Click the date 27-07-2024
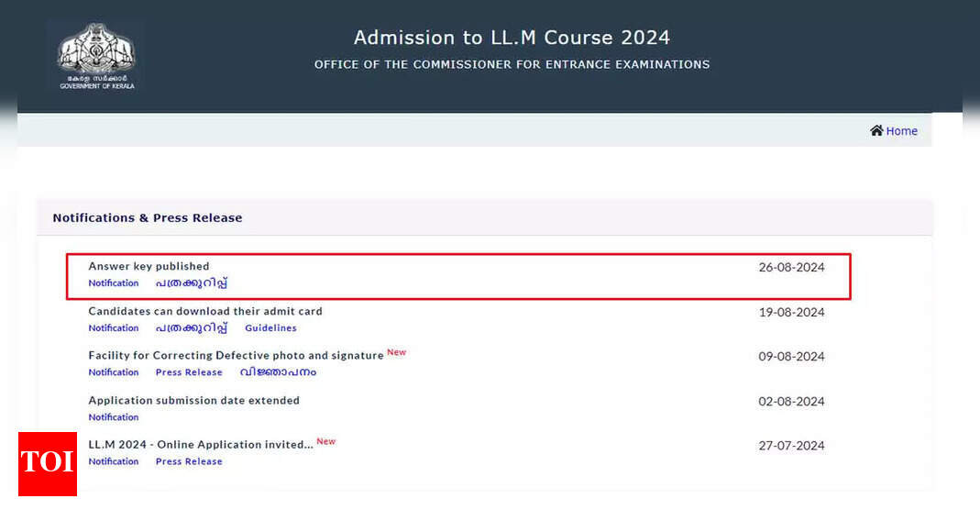 point(791,447)
